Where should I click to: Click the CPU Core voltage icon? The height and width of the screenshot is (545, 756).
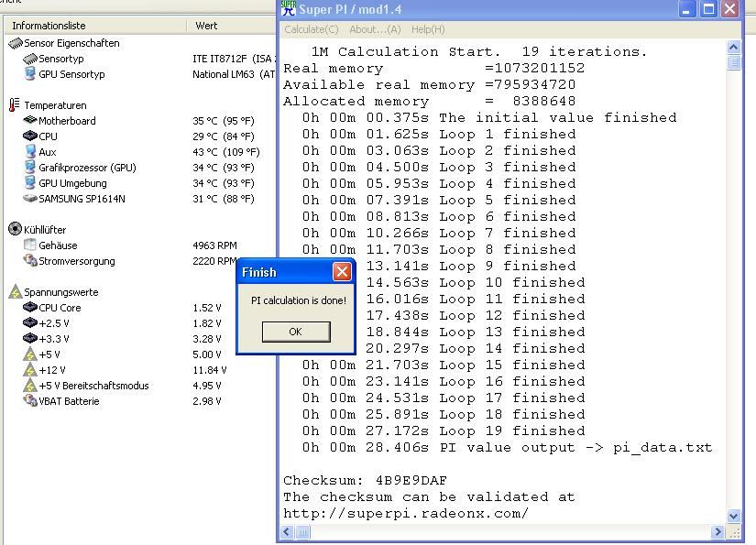[x=30, y=307]
